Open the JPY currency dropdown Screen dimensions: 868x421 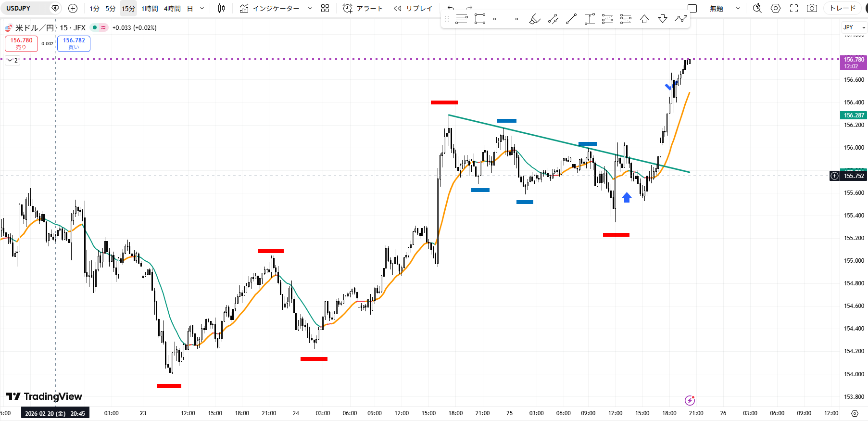coord(854,27)
